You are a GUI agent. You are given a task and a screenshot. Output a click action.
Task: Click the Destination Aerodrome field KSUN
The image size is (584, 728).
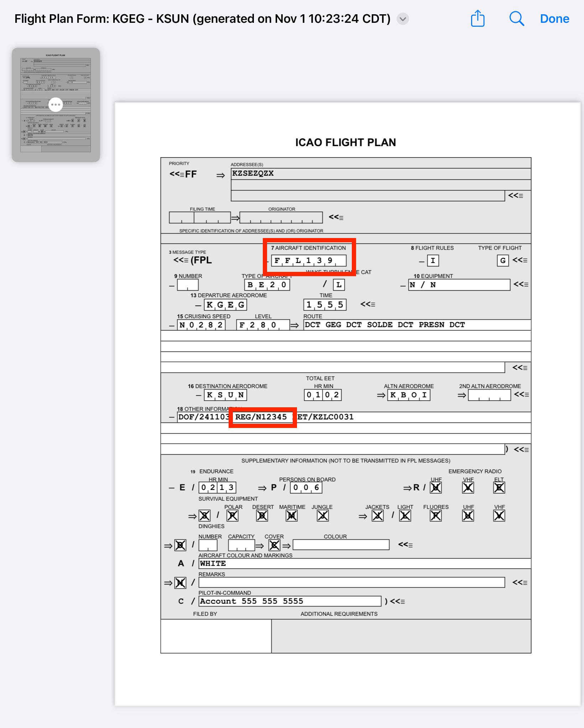click(225, 395)
